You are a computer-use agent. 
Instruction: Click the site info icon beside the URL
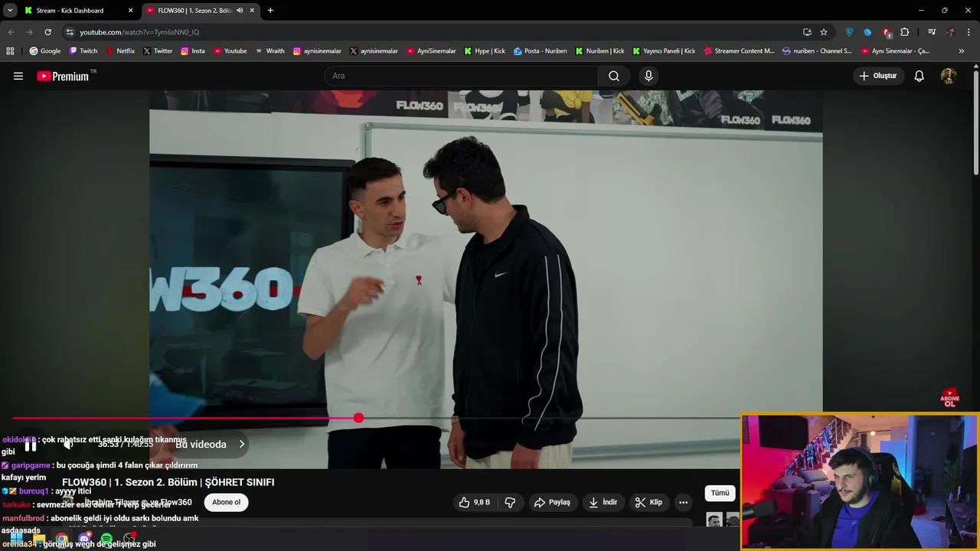(x=70, y=32)
